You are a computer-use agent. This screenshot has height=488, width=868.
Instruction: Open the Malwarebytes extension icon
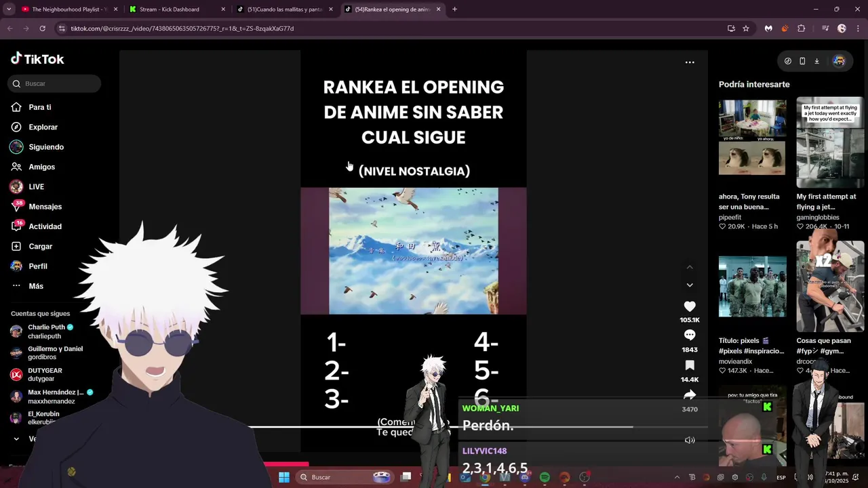[x=768, y=28]
